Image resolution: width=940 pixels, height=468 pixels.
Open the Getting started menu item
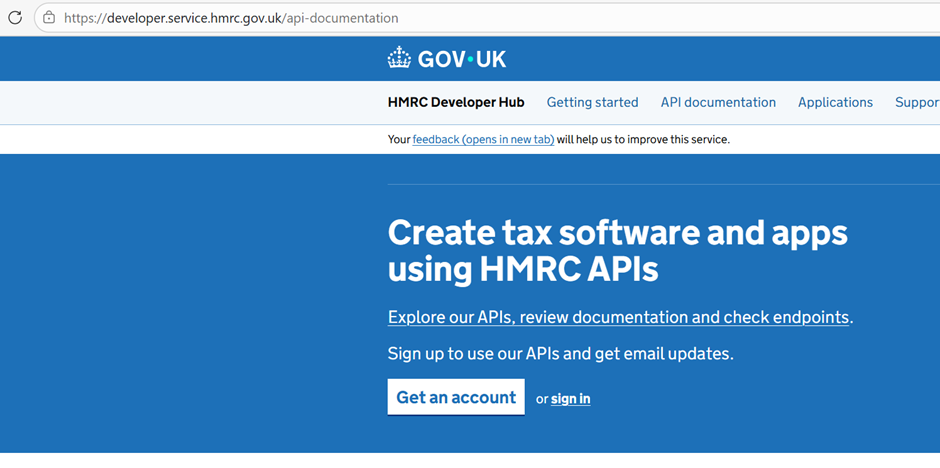pos(592,102)
